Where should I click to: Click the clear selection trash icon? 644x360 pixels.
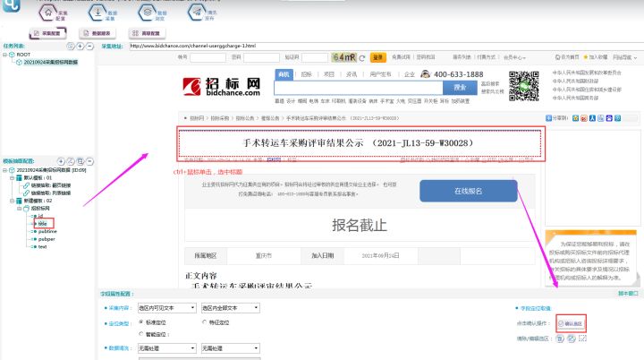click(x=560, y=339)
